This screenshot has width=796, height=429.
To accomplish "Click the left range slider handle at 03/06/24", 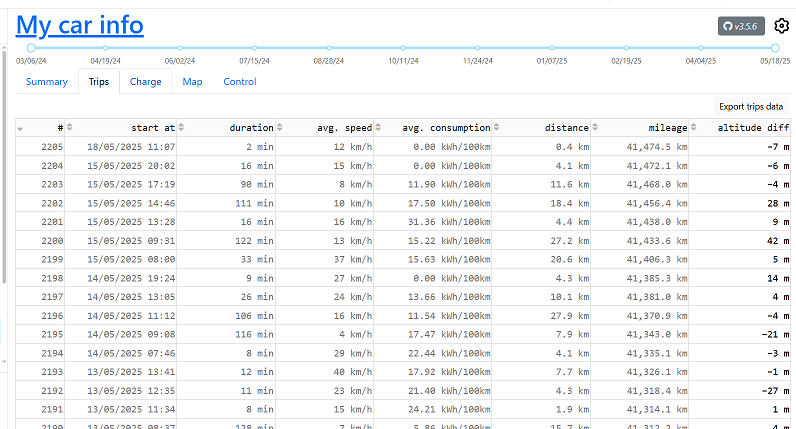I will click(x=31, y=48).
